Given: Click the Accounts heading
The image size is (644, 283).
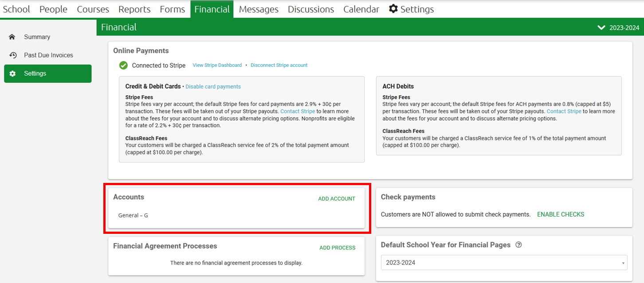Looking at the screenshot, I should point(129,197).
